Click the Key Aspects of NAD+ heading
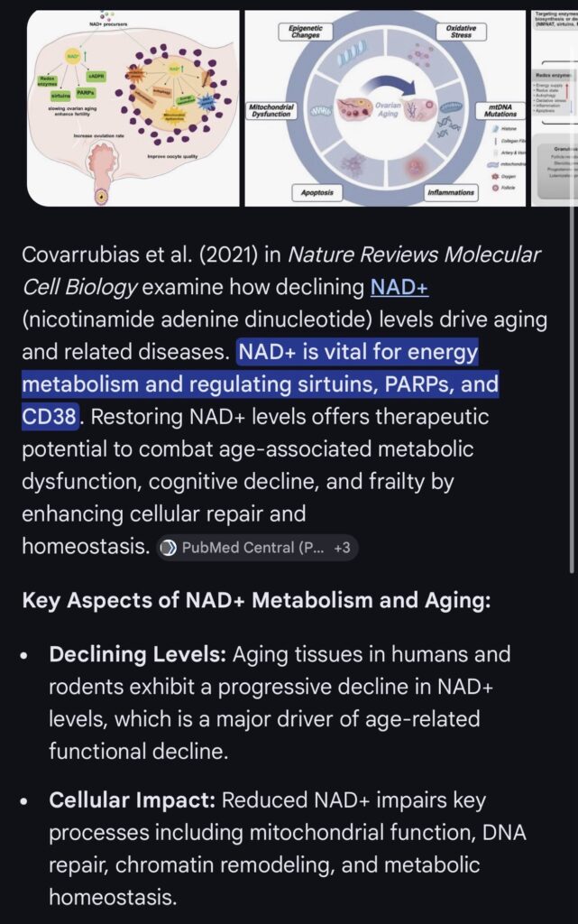578x924 pixels. click(x=255, y=601)
